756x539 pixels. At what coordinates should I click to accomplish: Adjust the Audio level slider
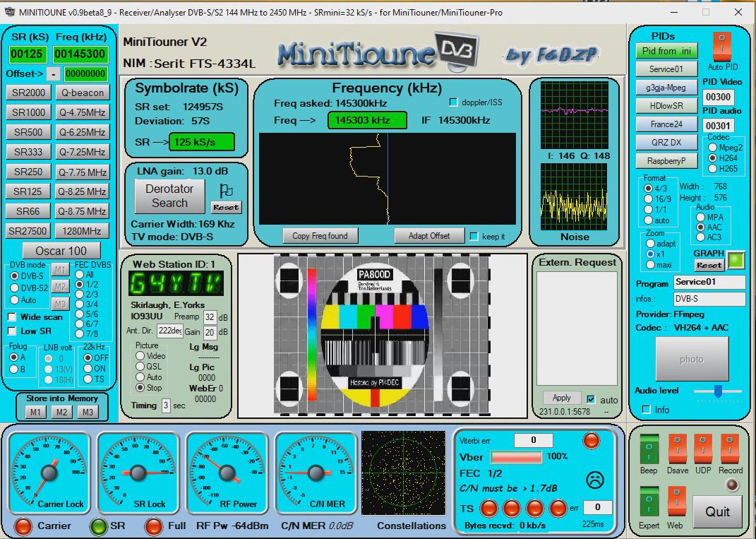(x=718, y=391)
